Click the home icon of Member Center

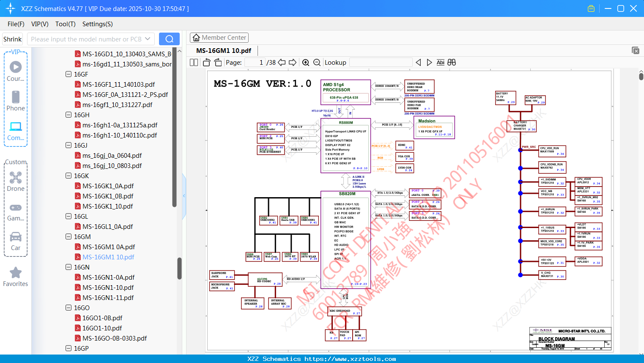point(196,38)
